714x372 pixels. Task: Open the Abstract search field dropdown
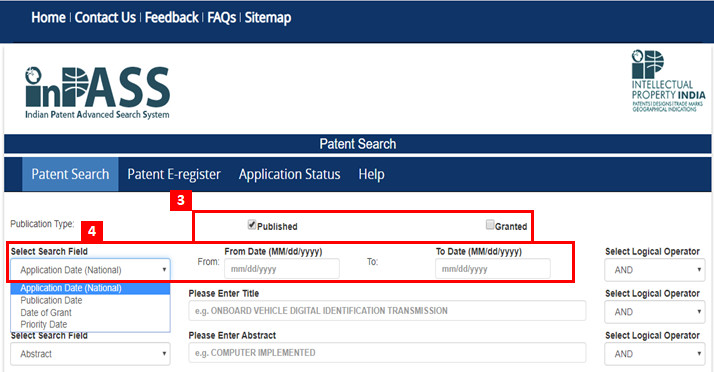tap(91, 354)
